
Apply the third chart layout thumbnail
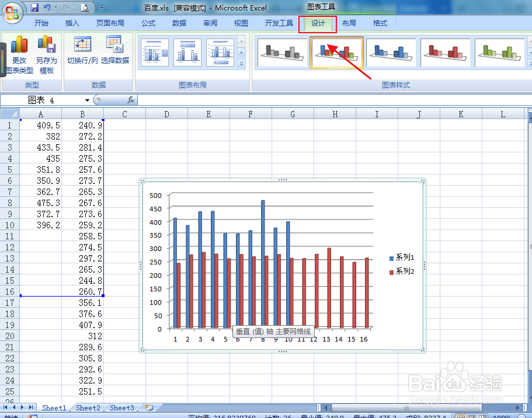point(220,53)
